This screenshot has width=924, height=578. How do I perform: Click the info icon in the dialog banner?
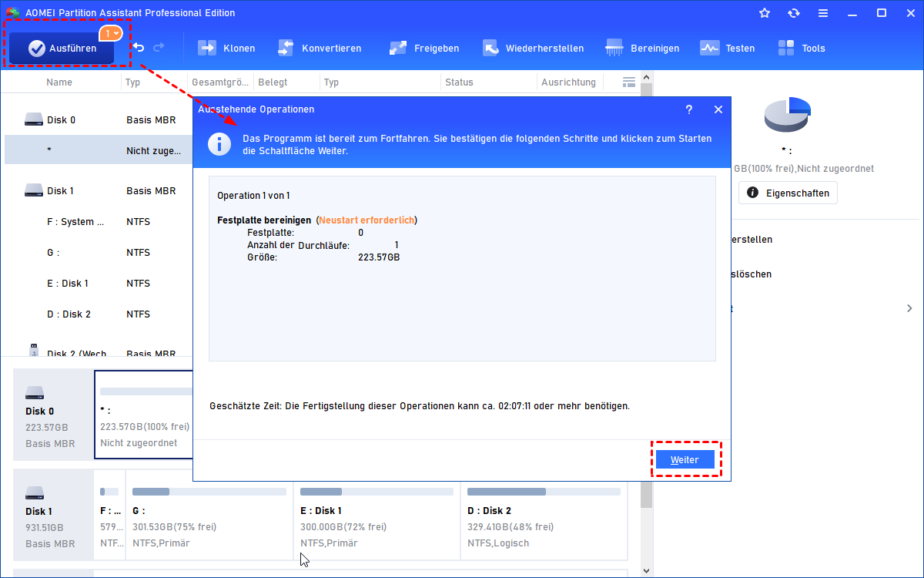221,144
